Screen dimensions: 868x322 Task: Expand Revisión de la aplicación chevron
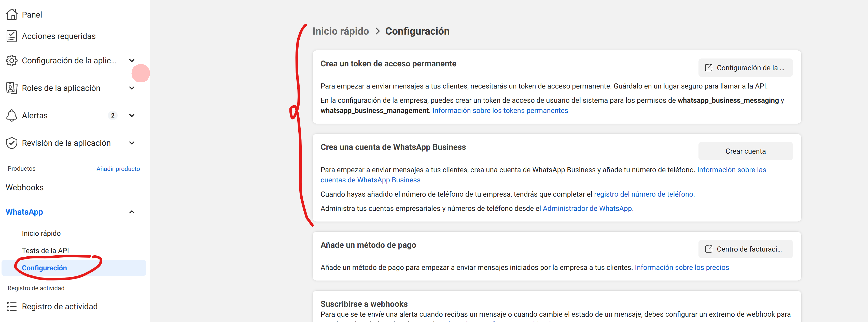132,143
